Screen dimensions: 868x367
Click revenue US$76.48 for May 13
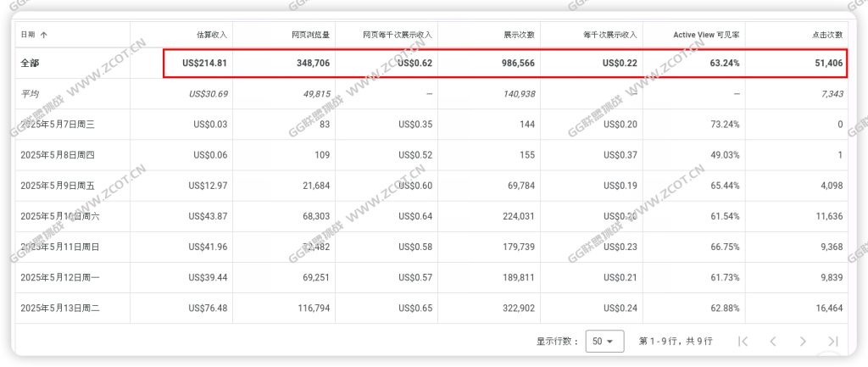click(x=209, y=309)
